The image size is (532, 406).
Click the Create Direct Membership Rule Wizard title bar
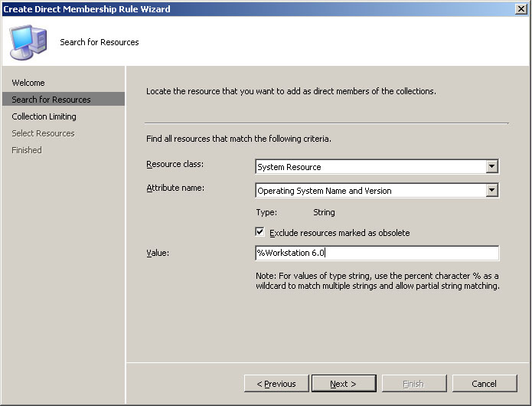[x=258, y=9]
